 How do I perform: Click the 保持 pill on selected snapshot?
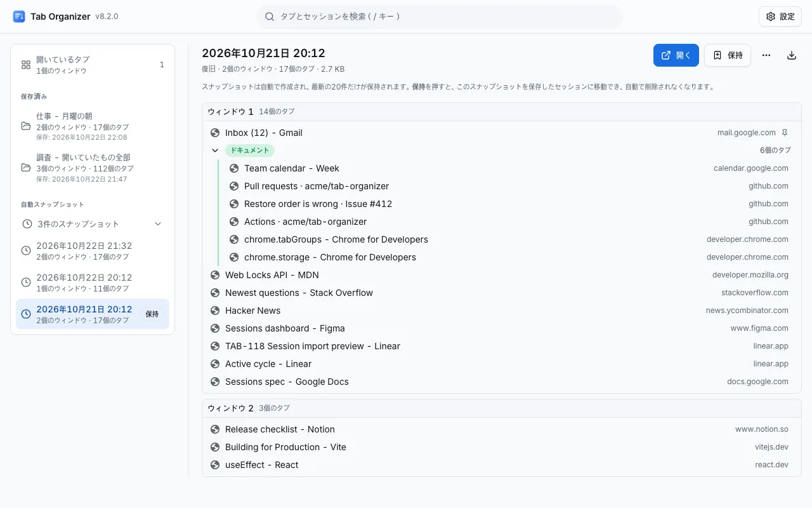pyautogui.click(x=152, y=314)
